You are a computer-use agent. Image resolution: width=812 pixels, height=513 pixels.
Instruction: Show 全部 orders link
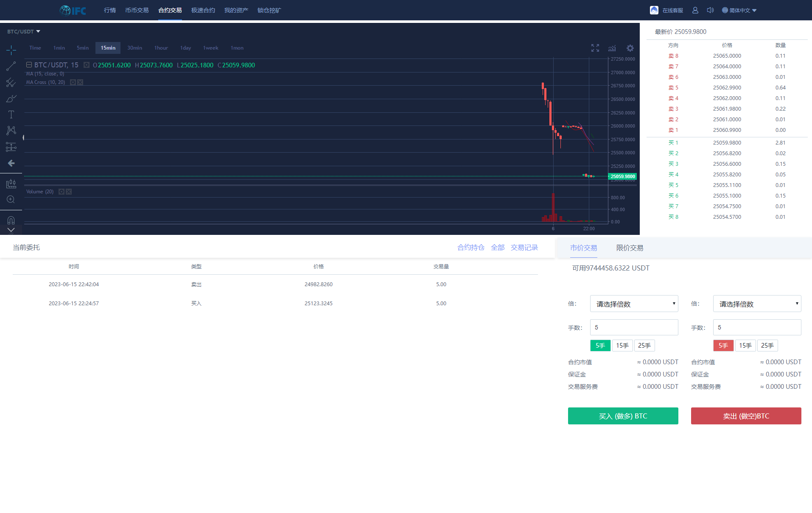point(498,248)
